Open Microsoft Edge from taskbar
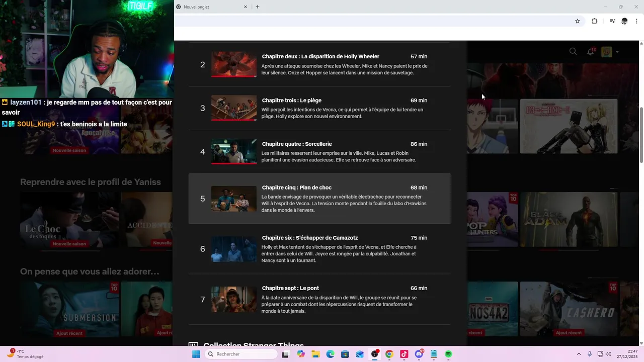The image size is (644, 362). click(x=330, y=354)
